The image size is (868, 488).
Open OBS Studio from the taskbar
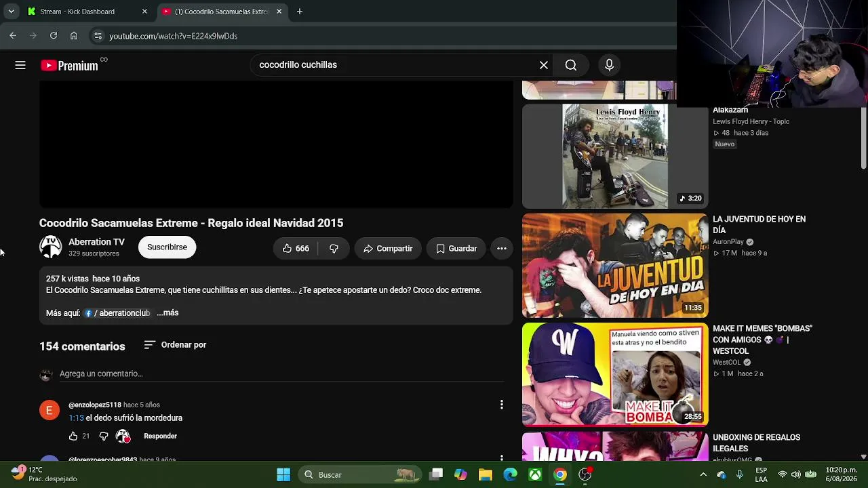pyautogui.click(x=585, y=474)
